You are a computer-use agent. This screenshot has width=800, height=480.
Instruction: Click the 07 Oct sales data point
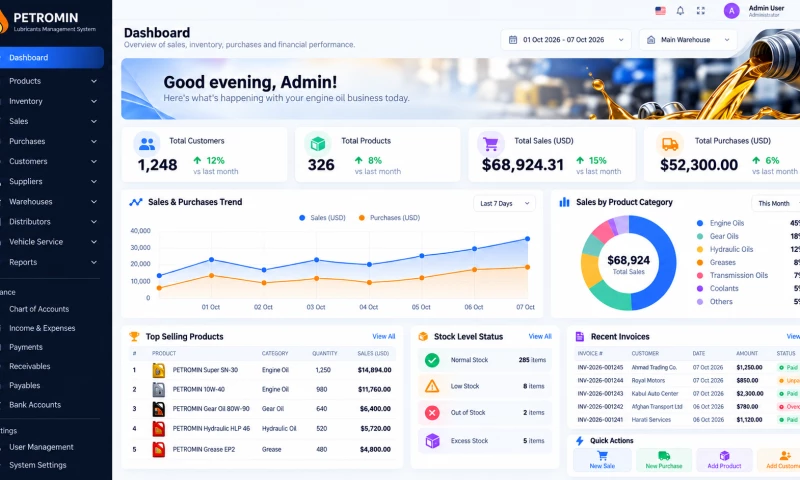528,239
